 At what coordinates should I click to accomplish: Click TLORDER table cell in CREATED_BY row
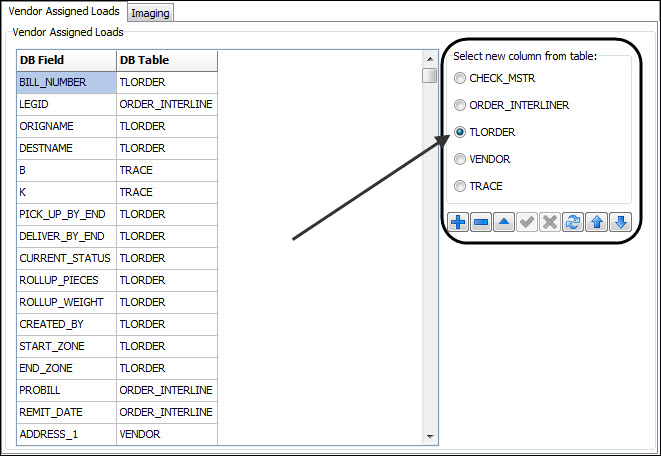pyautogui.click(x=167, y=324)
